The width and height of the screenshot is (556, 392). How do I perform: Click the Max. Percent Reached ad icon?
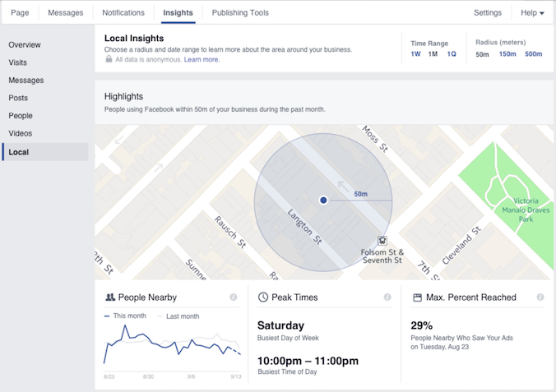417,297
